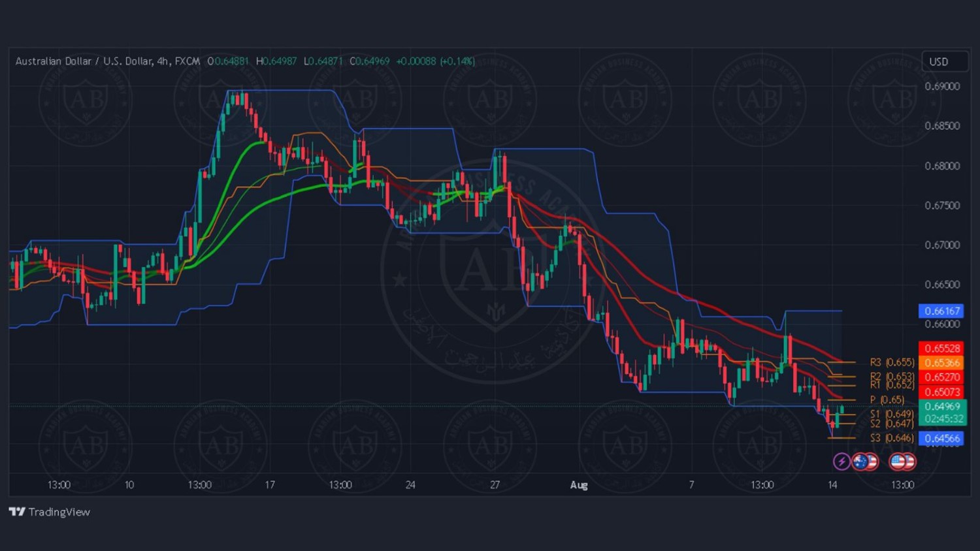Click the blue 0.66167 price label
The height and width of the screenshot is (551, 980).
941,311
